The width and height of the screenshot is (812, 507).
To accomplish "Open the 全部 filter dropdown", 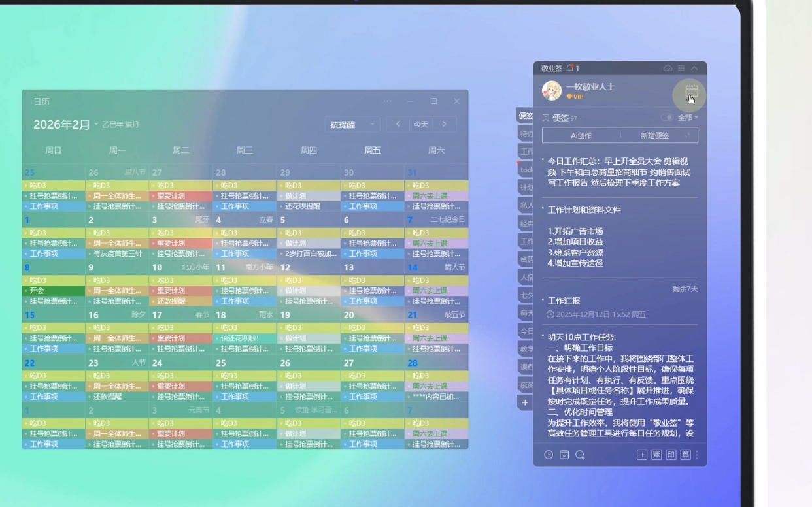I will coord(688,118).
